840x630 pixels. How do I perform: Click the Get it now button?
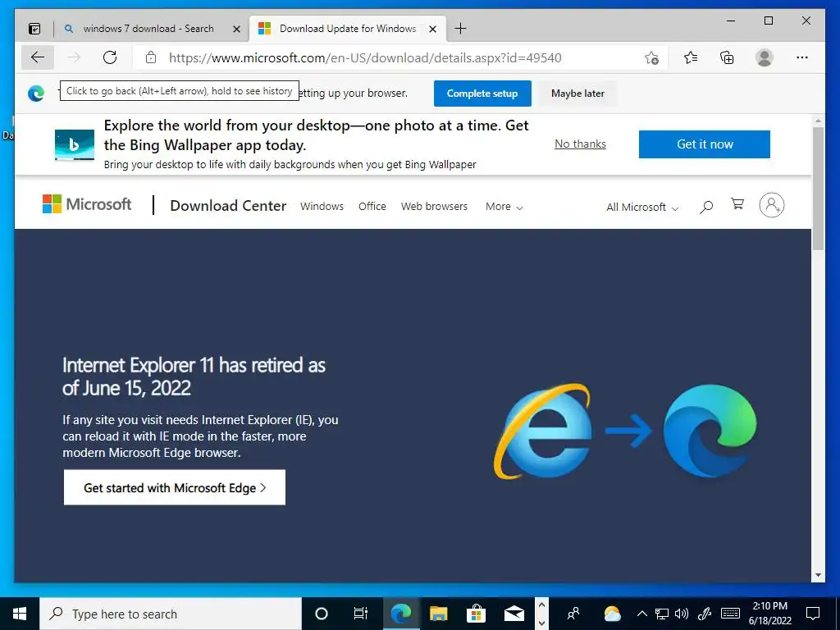(x=705, y=144)
